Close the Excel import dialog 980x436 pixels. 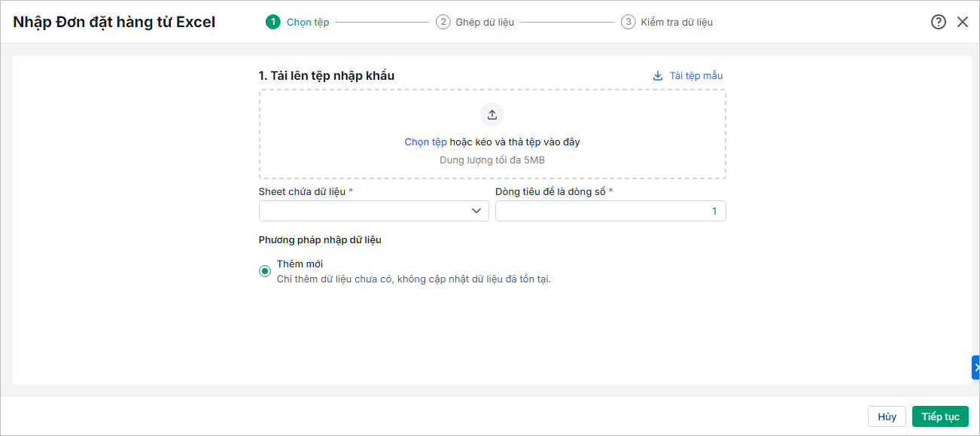pyautogui.click(x=963, y=22)
